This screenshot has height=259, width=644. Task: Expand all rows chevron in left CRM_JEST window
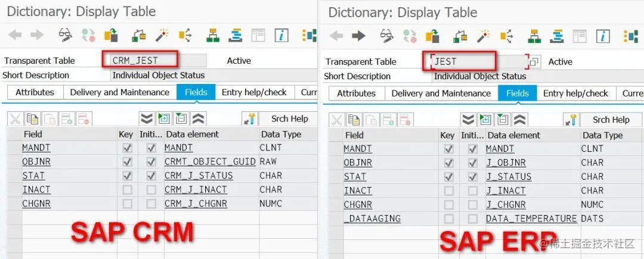pyautogui.click(x=147, y=119)
